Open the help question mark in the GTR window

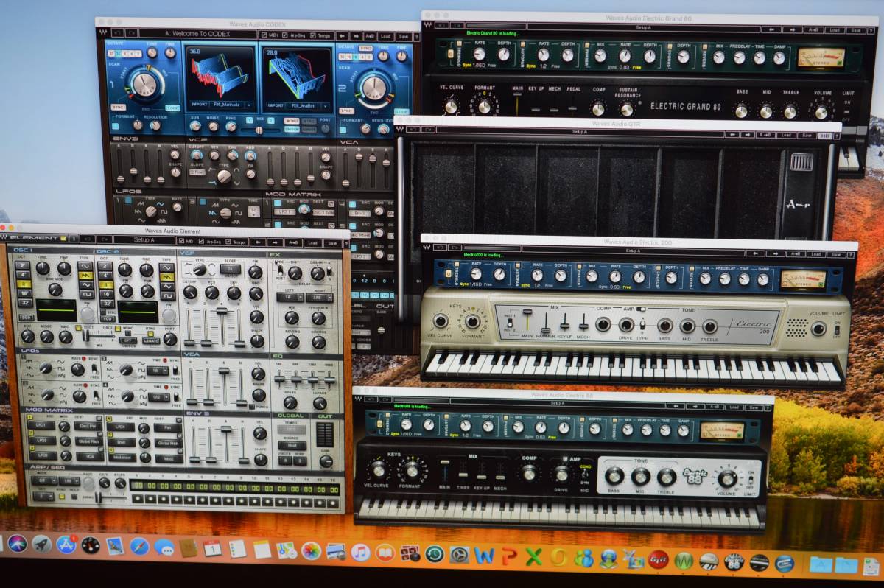pyautogui.click(x=837, y=135)
